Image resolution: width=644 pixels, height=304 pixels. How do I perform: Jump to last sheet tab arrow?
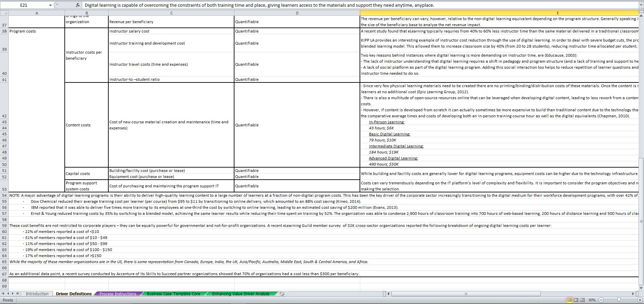[x=18, y=294]
